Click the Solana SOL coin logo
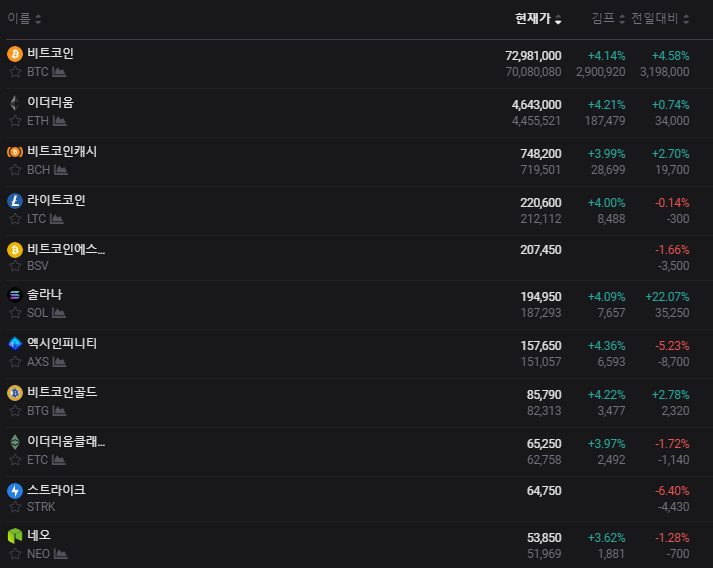This screenshot has height=568, width=713. [x=15, y=295]
